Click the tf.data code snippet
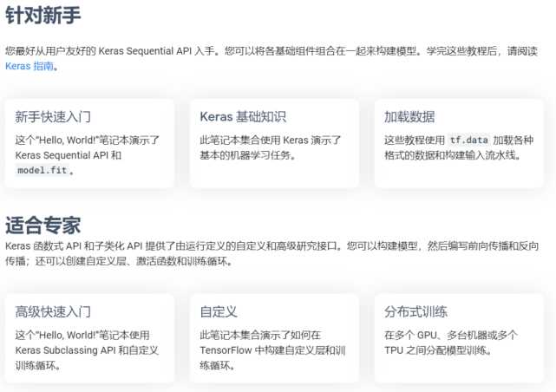 pyautogui.click(x=468, y=140)
